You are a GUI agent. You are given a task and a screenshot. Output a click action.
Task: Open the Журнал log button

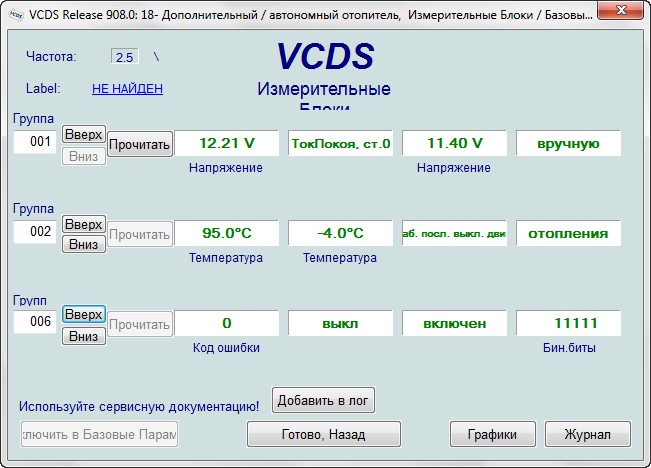pos(587,434)
